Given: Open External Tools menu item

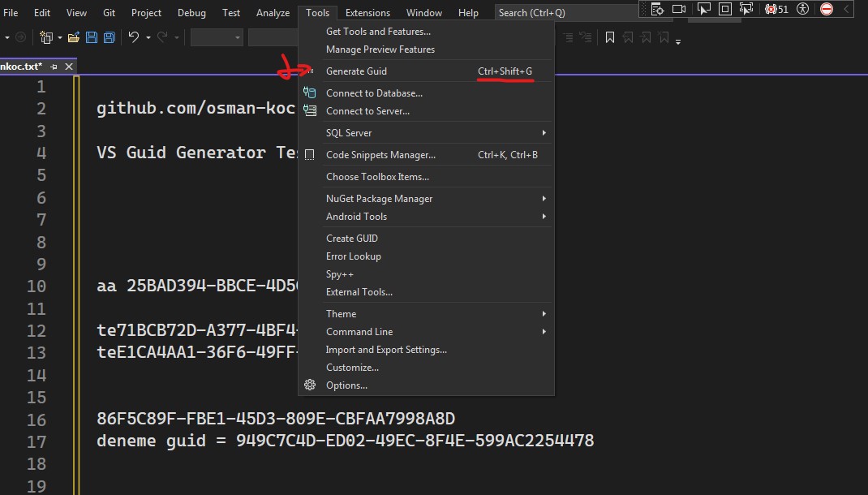Looking at the screenshot, I should pyautogui.click(x=426, y=292).
